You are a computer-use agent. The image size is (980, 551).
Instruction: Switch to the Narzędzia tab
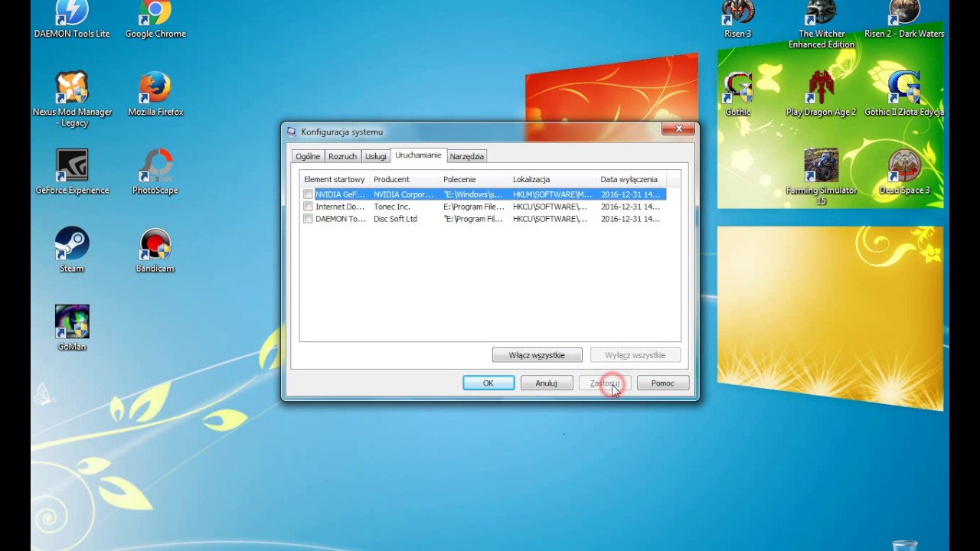pos(466,156)
